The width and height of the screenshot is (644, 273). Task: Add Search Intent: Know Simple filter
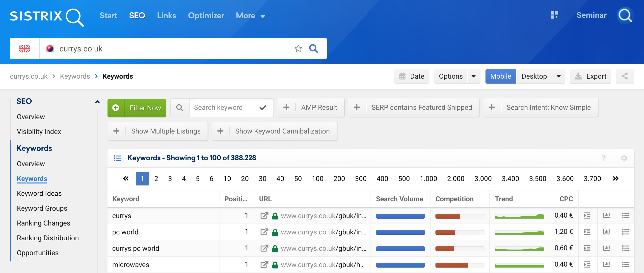tap(540, 108)
